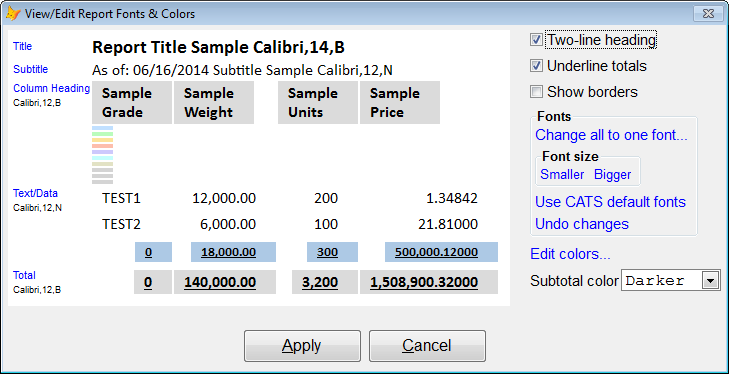Click the orange app icon in title bar
The width and height of the screenshot is (729, 374).
click(13, 13)
